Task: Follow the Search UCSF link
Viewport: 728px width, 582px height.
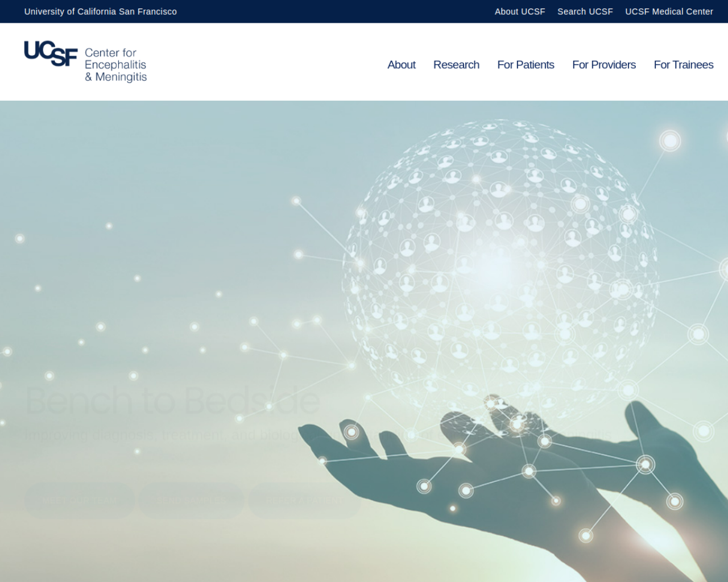Action: click(x=585, y=11)
